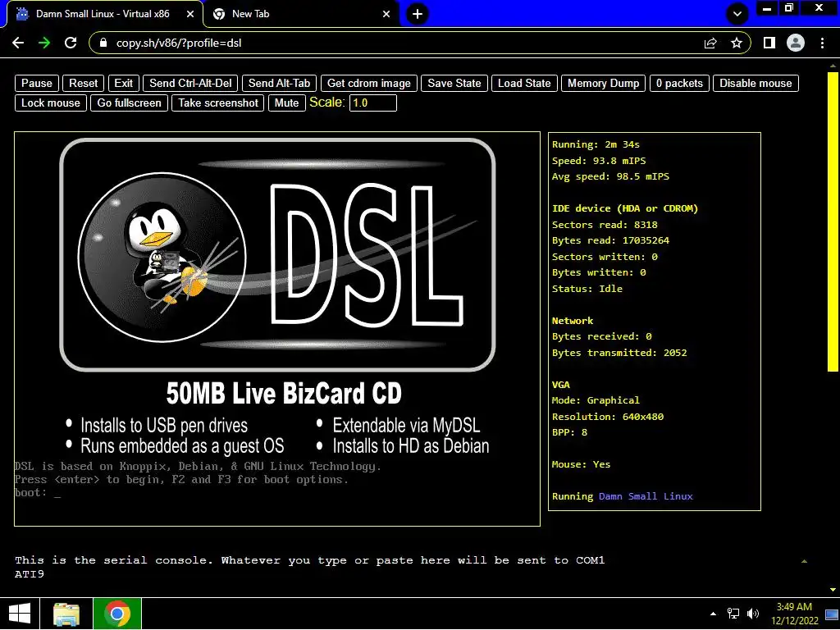The height and width of the screenshot is (630, 840).
Task: Click the page scroll-down arrow
Action: (833, 590)
